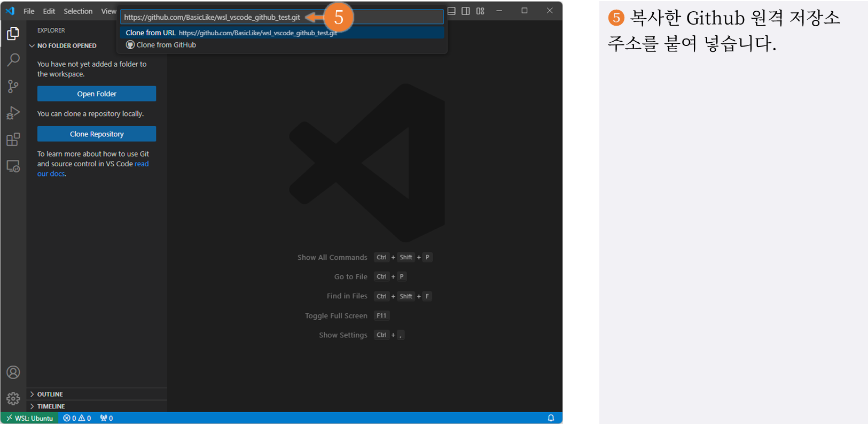Open the Explorer view in activity bar
This screenshot has height=424, width=868.
(13, 33)
